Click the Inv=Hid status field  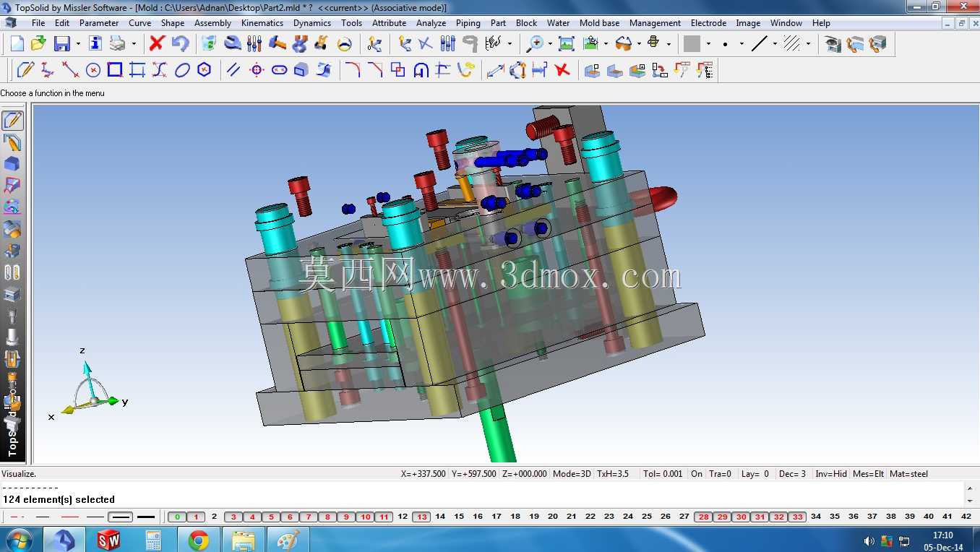click(x=831, y=474)
